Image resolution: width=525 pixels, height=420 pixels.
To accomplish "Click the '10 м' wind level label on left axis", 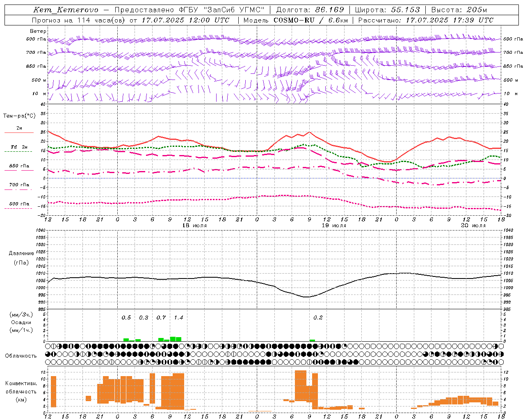I will click(39, 94).
